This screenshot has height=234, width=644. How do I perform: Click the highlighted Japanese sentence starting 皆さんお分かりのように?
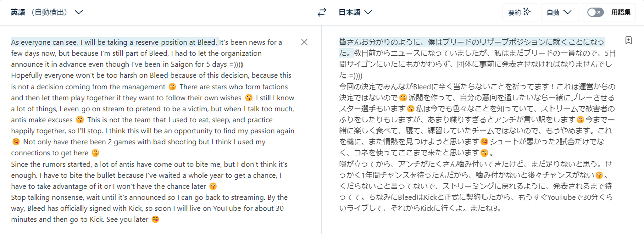click(472, 47)
